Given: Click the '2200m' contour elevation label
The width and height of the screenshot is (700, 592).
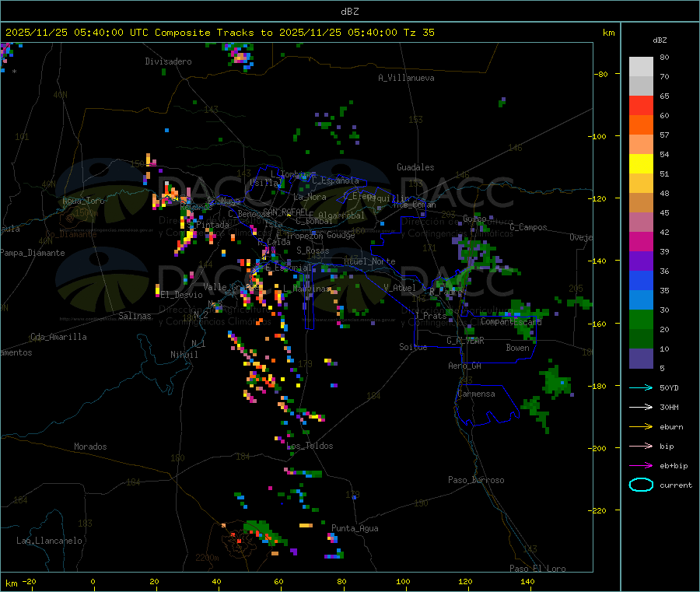Looking at the screenshot, I should click(x=207, y=558).
